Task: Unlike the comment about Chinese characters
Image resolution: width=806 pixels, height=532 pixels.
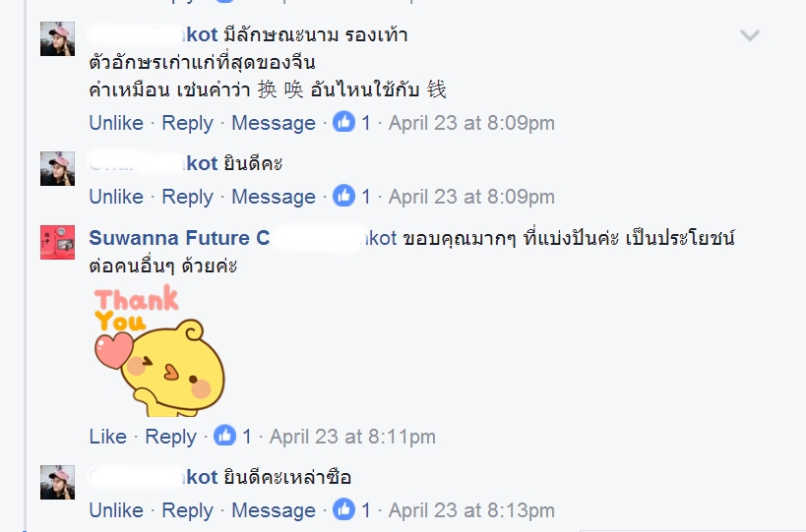Action: [116, 123]
